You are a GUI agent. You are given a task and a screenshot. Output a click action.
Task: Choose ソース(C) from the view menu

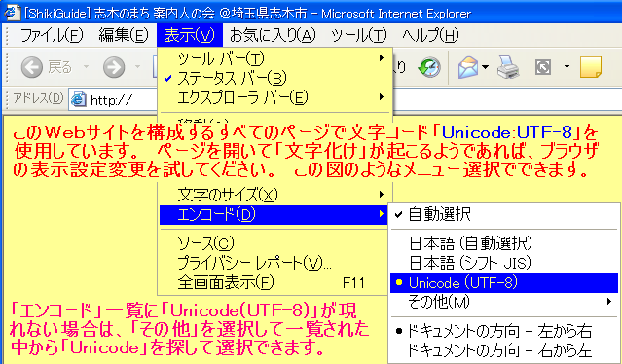pos(274,243)
